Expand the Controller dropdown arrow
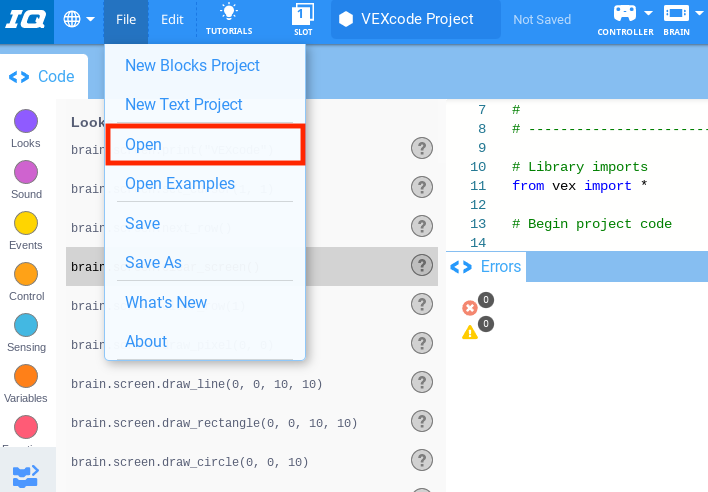Viewport: 708px width, 492px height. 649,13
